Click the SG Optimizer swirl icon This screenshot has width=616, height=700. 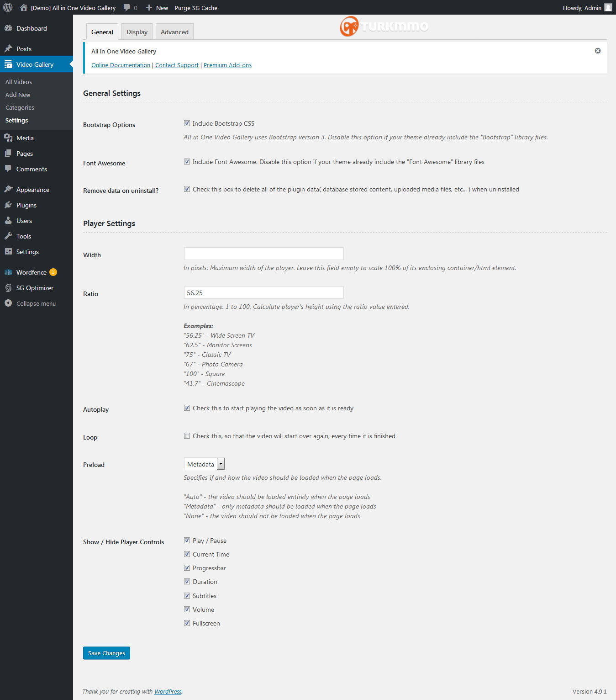[x=8, y=287]
